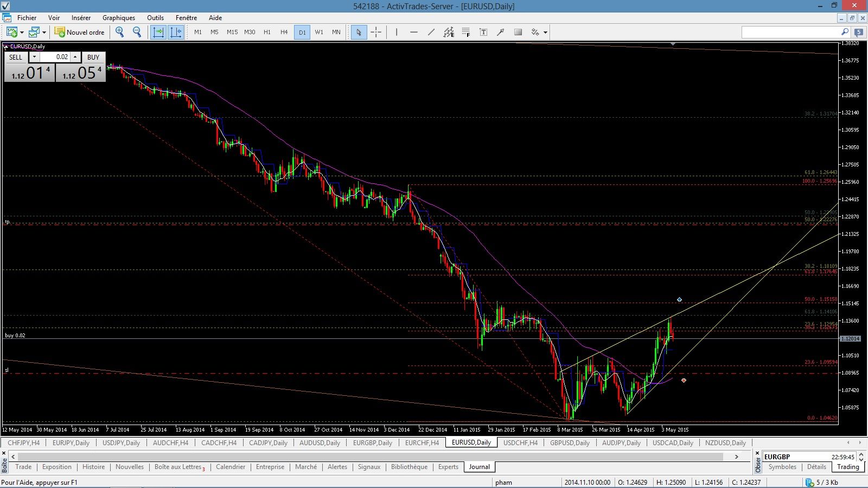Switch to M1 timeframe
This screenshot has height=488, width=868.
198,32
